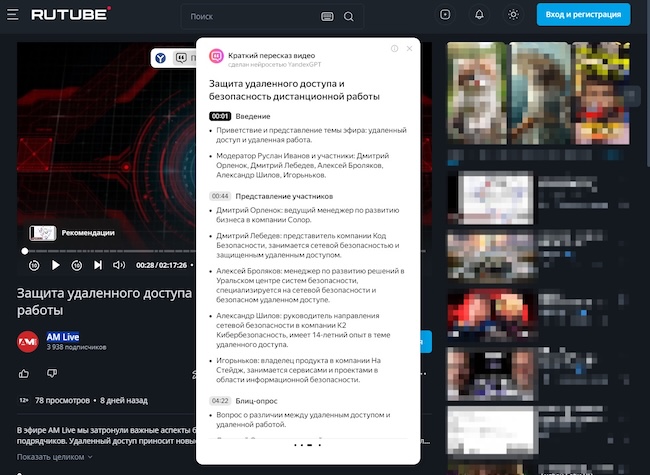
Task: Toggle light theme sun icon
Action: [x=513, y=15]
